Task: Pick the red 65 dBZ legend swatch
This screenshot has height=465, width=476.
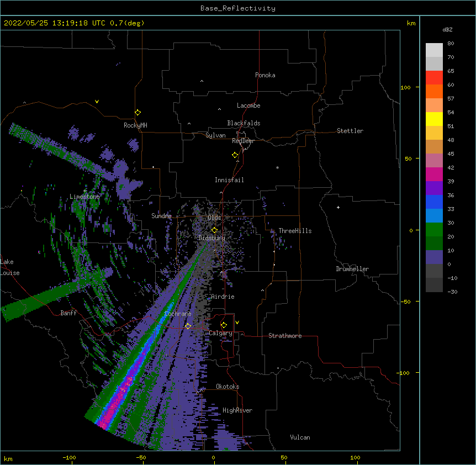Action: point(434,78)
